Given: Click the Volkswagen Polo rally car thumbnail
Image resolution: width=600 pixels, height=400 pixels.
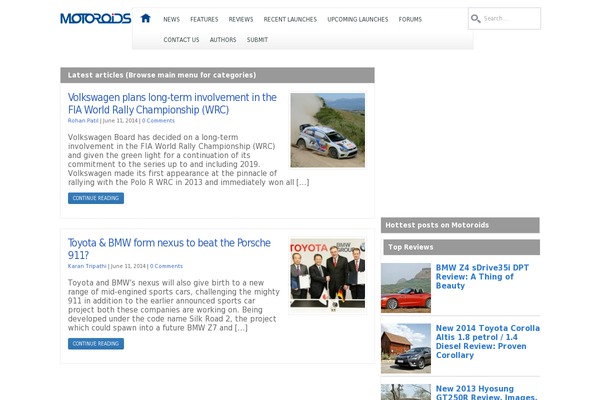Looking at the screenshot, I should [x=328, y=130].
